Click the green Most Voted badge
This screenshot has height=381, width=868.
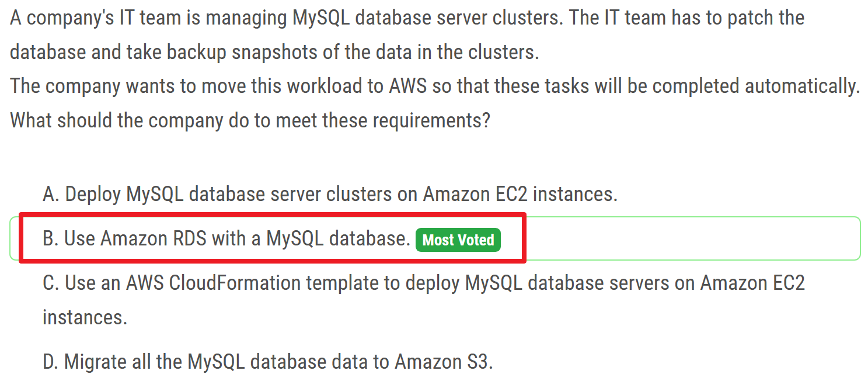pyautogui.click(x=458, y=240)
